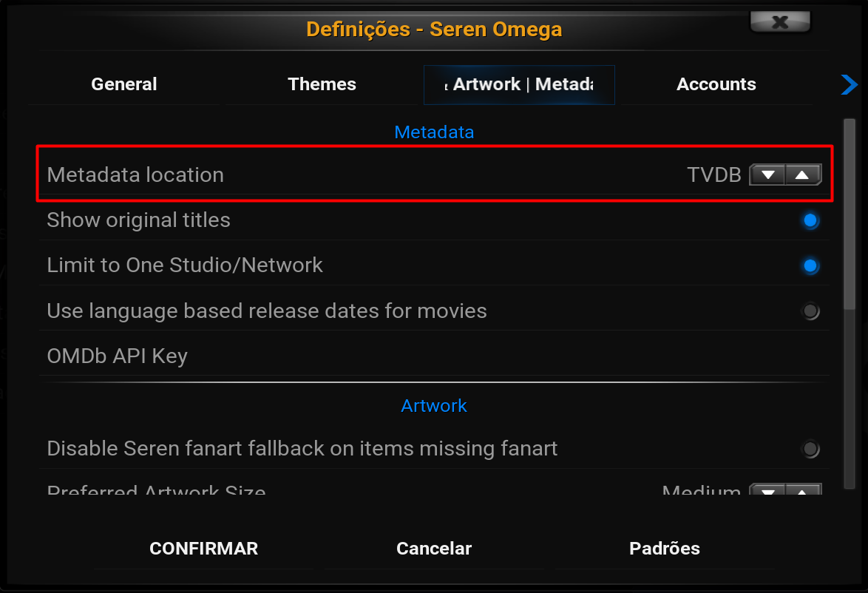Select the Metadata location setting row
Screen dimensions: 868x593
pyautogui.click(x=296, y=174)
